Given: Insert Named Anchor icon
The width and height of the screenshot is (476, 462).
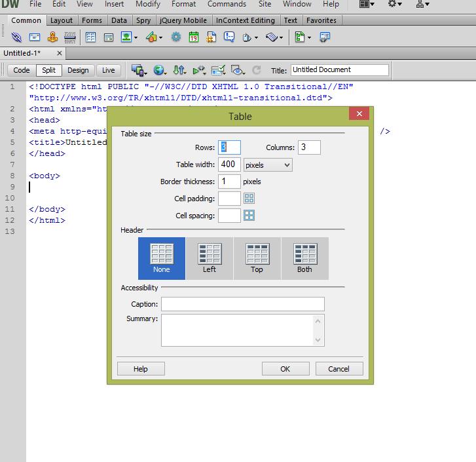Looking at the screenshot, I should (x=52, y=37).
